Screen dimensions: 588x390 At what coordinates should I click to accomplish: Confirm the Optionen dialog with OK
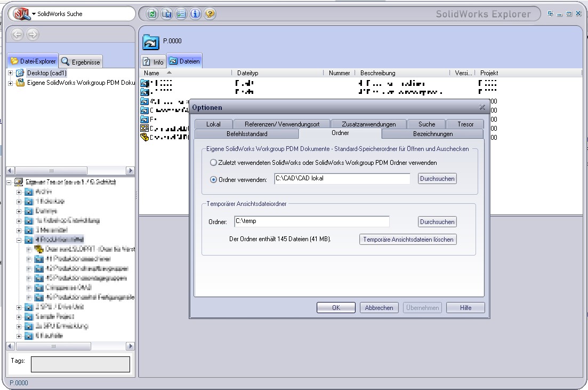pos(336,308)
